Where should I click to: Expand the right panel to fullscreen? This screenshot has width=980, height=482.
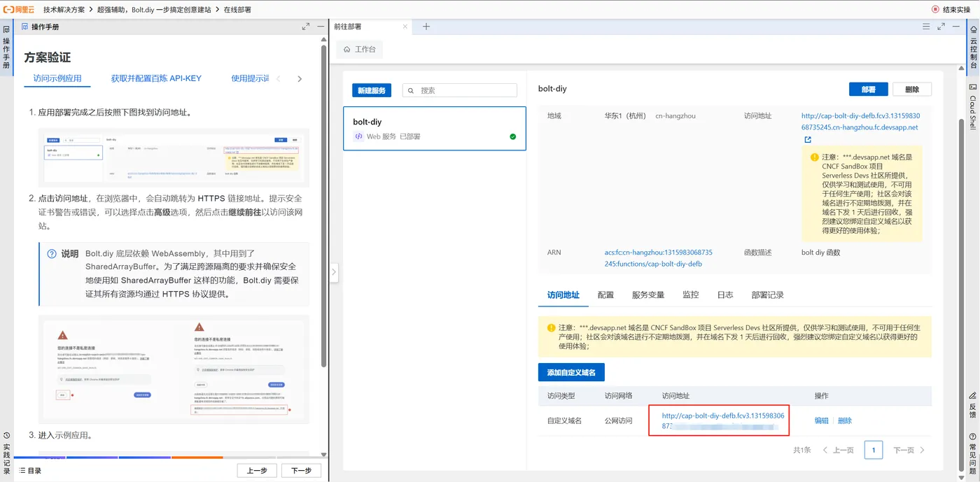[x=941, y=27]
